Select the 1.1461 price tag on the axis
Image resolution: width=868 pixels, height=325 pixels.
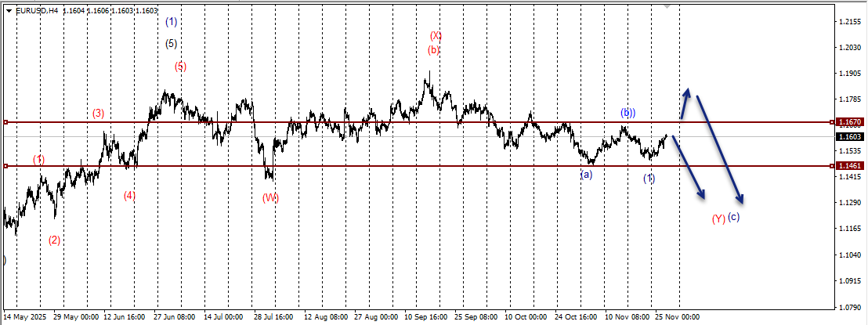(x=850, y=165)
